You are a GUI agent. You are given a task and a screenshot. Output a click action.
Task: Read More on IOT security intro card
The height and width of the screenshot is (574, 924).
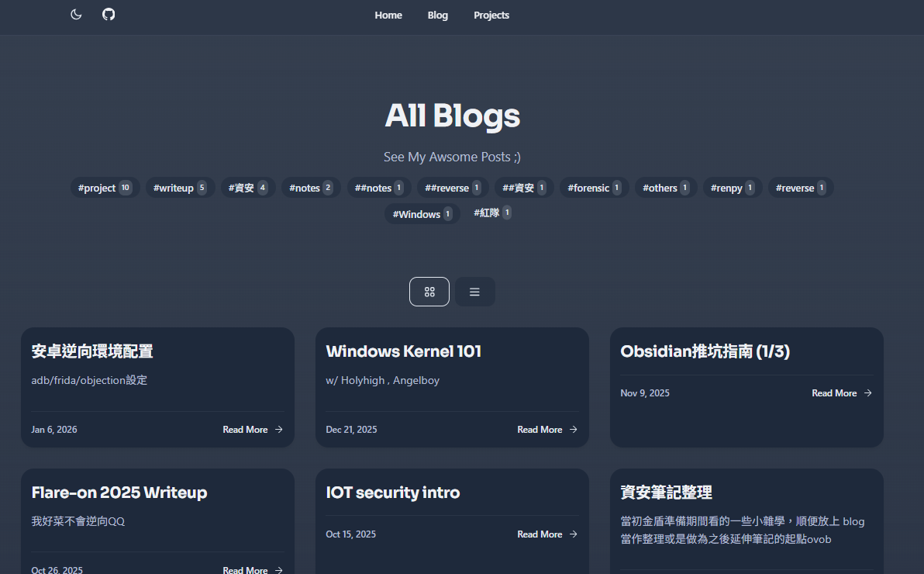pos(547,534)
